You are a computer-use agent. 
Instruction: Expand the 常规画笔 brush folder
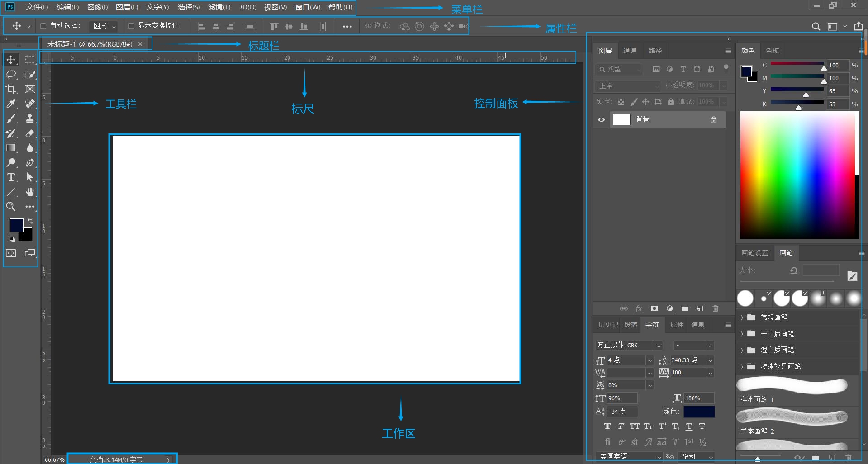pyautogui.click(x=742, y=317)
